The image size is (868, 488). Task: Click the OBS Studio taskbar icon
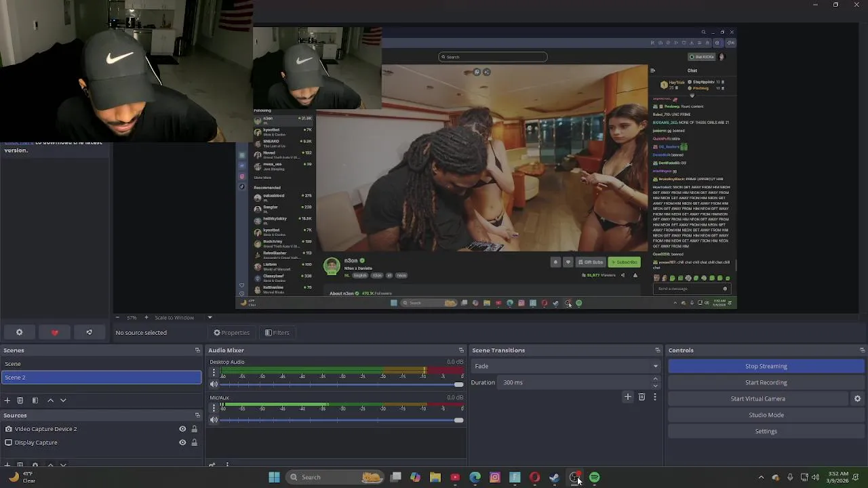coord(574,477)
